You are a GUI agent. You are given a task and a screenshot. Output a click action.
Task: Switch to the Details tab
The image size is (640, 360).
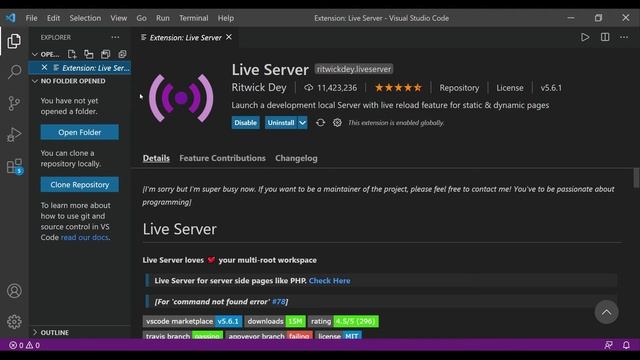tap(156, 158)
